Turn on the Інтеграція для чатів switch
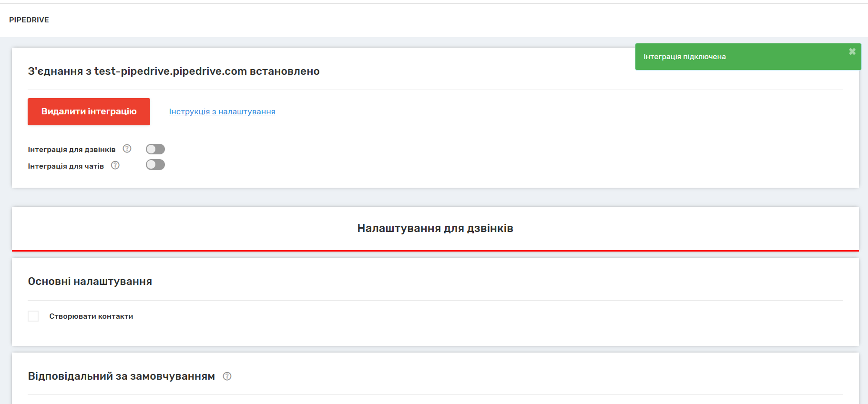This screenshot has width=868, height=404. (x=155, y=165)
